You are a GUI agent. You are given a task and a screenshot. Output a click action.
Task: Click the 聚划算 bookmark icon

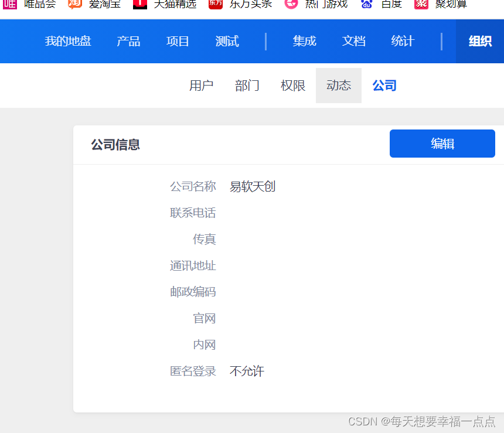click(x=421, y=4)
